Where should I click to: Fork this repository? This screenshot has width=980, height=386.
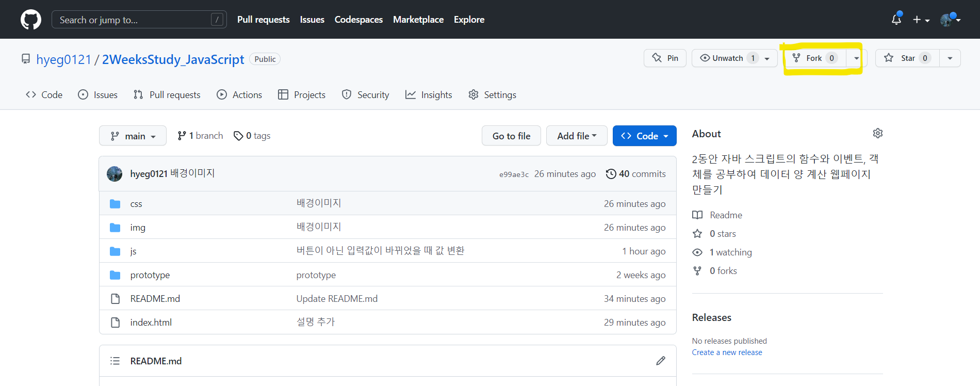[815, 58]
